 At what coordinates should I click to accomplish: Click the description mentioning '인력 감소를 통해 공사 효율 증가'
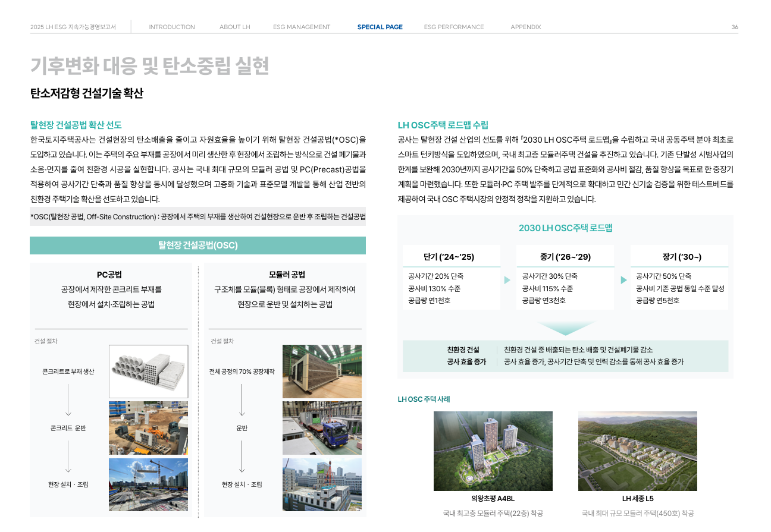coord(594,361)
